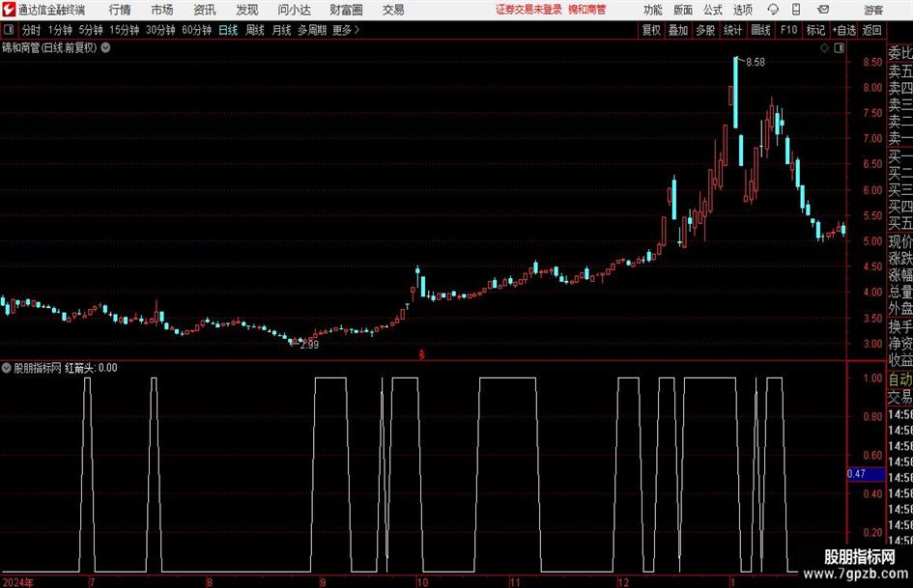Screen dimensions: 913x588
Task: Switch to 5分钟 chart period
Action: (90, 30)
